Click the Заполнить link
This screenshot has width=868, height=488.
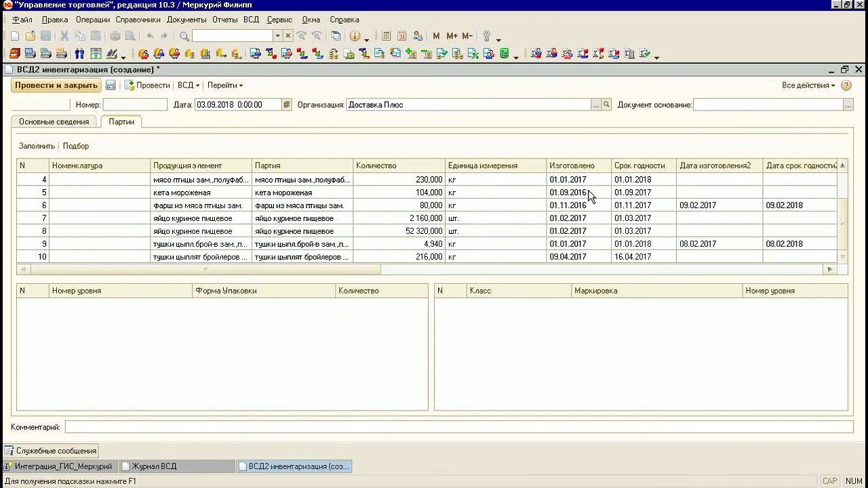click(37, 146)
